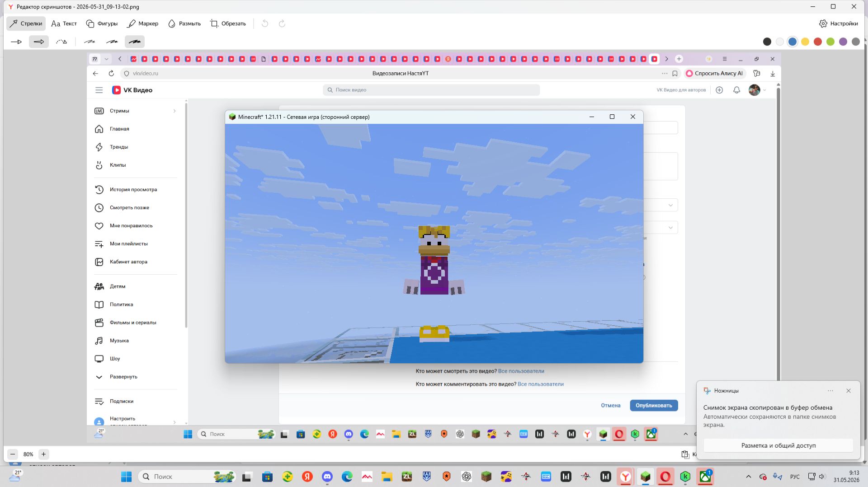Click the 80% zoom level value

[x=28, y=454]
